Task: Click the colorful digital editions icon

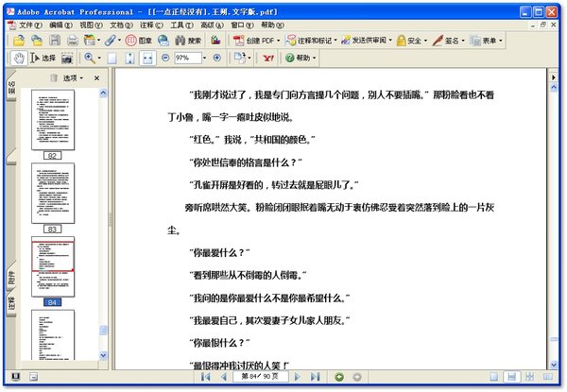Action: point(215,40)
